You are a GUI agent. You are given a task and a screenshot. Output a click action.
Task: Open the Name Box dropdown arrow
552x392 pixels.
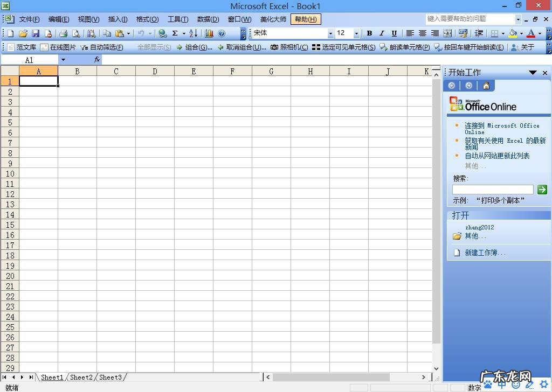tap(63, 60)
